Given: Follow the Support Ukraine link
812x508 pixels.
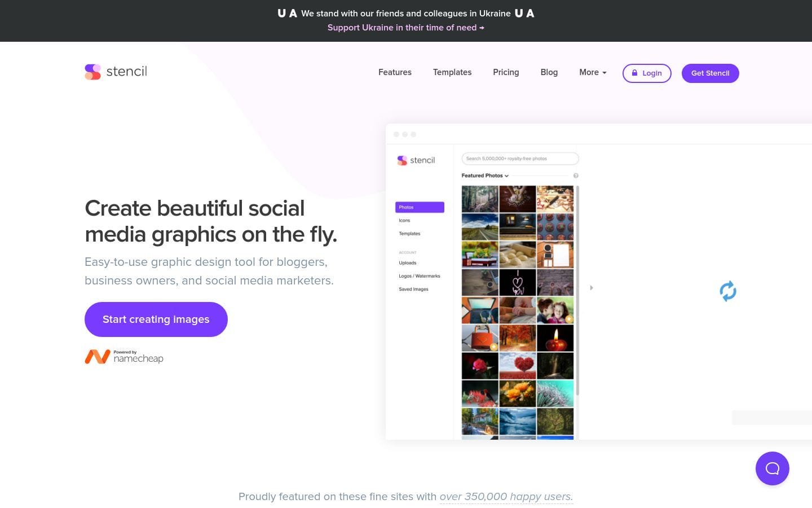Looking at the screenshot, I should pos(405,28).
